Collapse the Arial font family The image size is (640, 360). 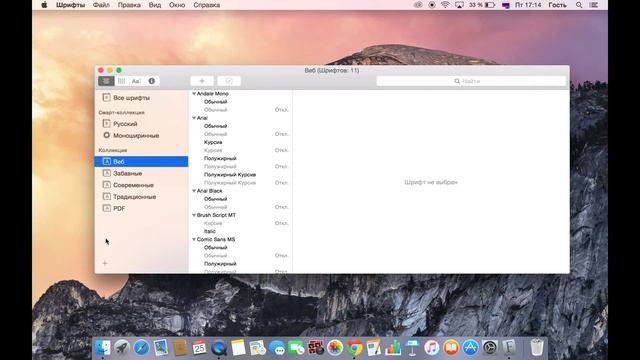(x=194, y=118)
